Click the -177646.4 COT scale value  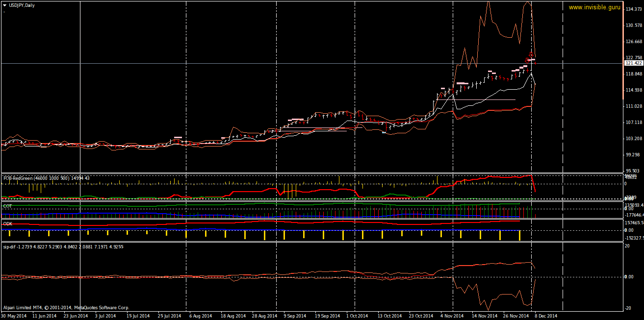[633, 215]
